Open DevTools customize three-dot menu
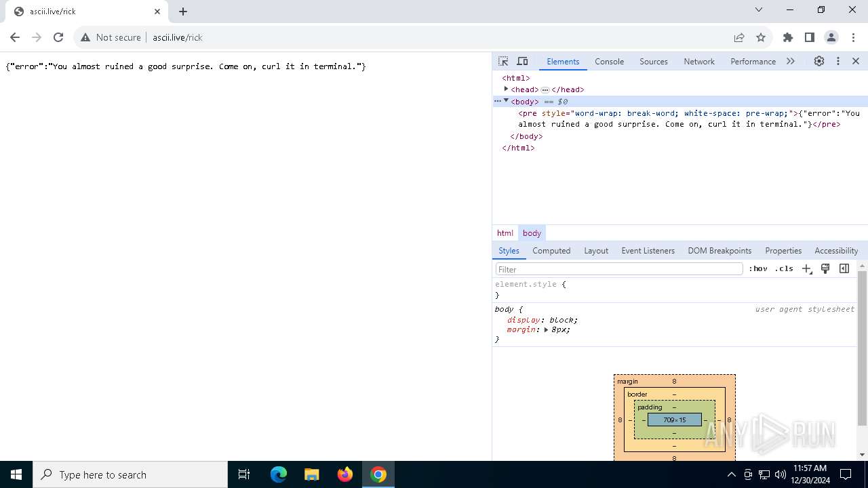868x488 pixels. tap(838, 61)
